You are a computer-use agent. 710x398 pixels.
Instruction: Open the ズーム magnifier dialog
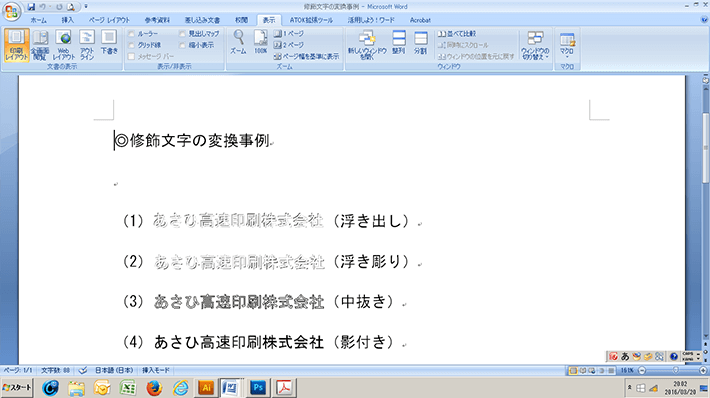pos(238,42)
